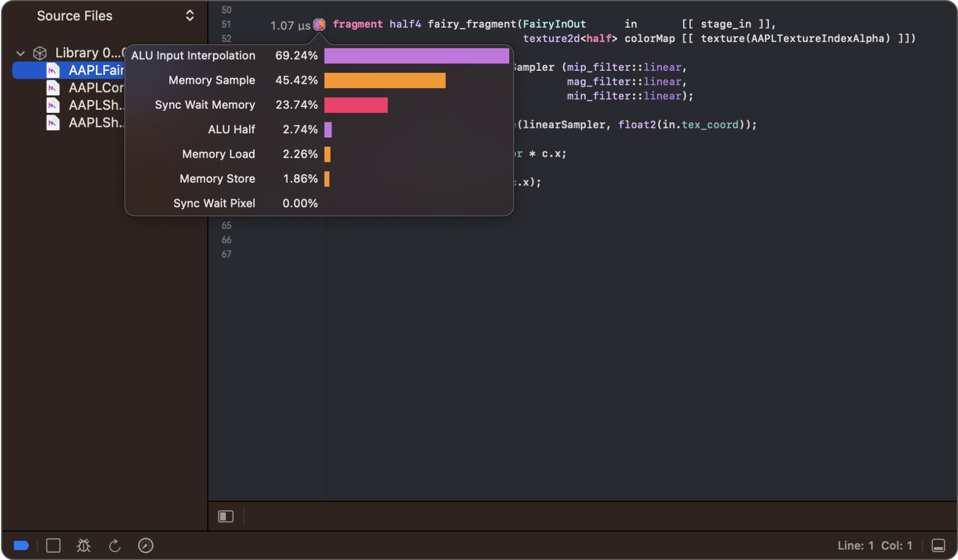958x560 pixels.
Task: Click the reload shader results icon
Action: click(x=115, y=545)
